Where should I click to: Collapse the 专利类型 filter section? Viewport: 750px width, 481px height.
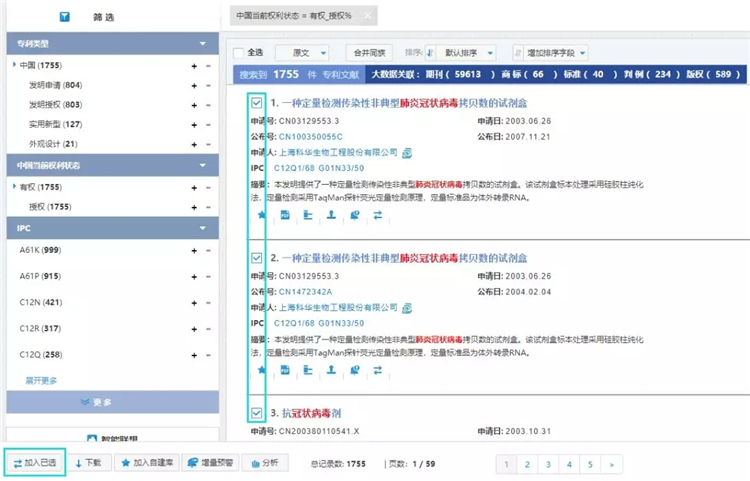[x=204, y=44]
